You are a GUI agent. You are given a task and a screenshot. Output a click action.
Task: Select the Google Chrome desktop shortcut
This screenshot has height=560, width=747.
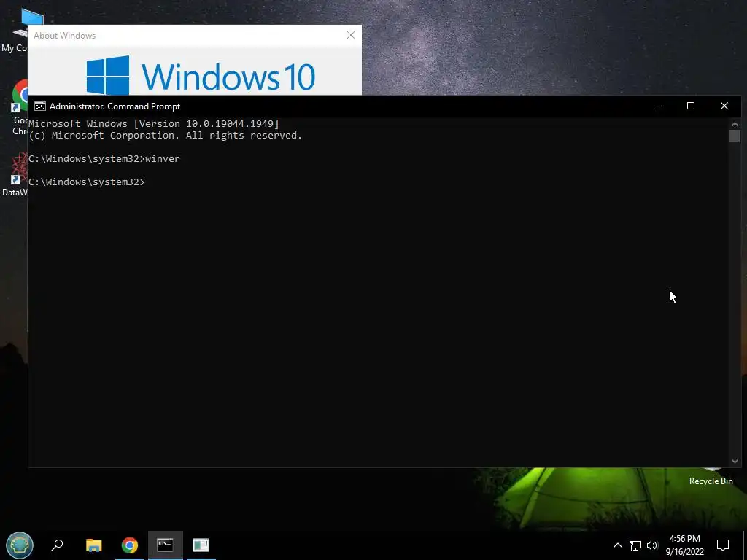(x=18, y=107)
